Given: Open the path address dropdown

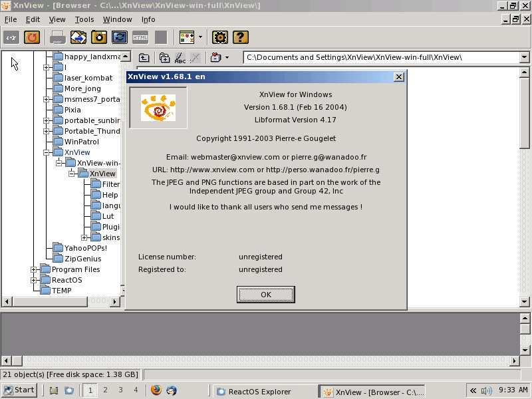Looking at the screenshot, I should 524,58.
